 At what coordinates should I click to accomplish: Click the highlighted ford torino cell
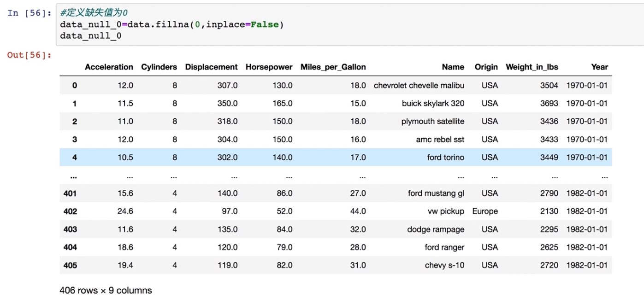point(445,157)
